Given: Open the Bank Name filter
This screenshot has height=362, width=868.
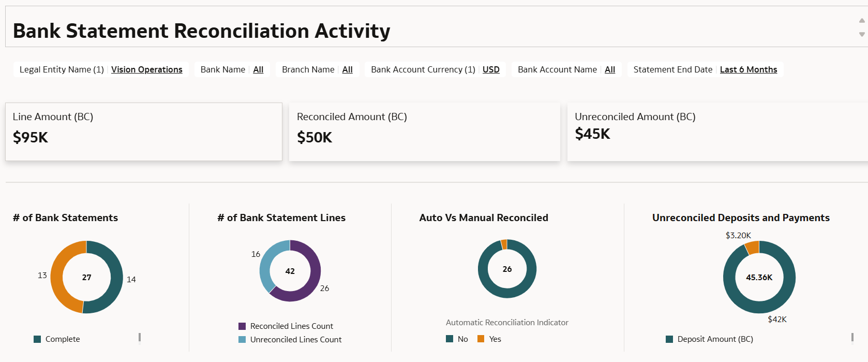Looking at the screenshot, I should (x=258, y=69).
